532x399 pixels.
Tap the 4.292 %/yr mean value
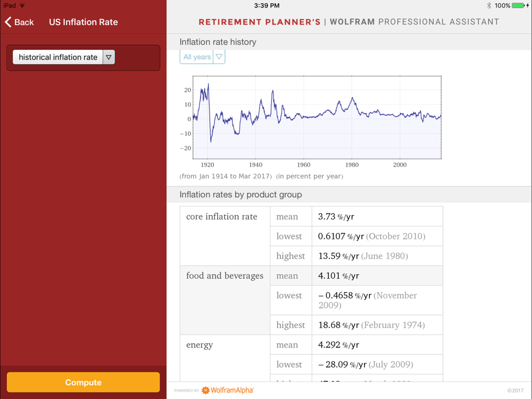(x=338, y=345)
